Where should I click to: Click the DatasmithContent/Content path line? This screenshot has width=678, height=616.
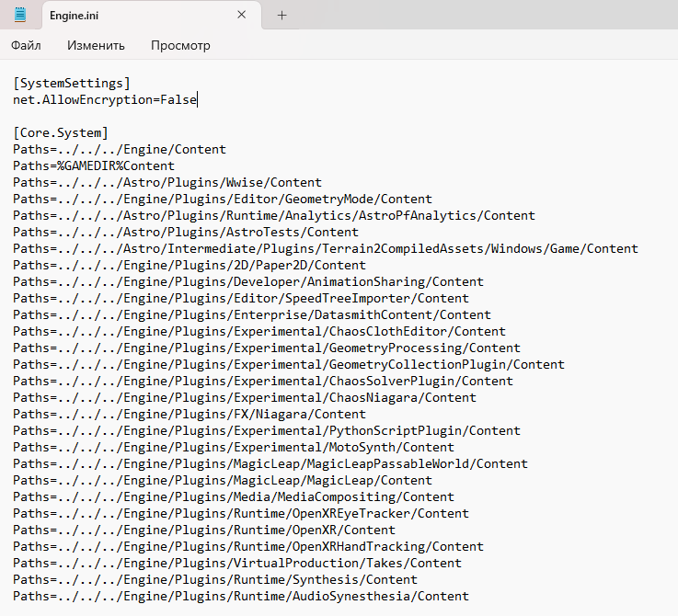pos(252,314)
